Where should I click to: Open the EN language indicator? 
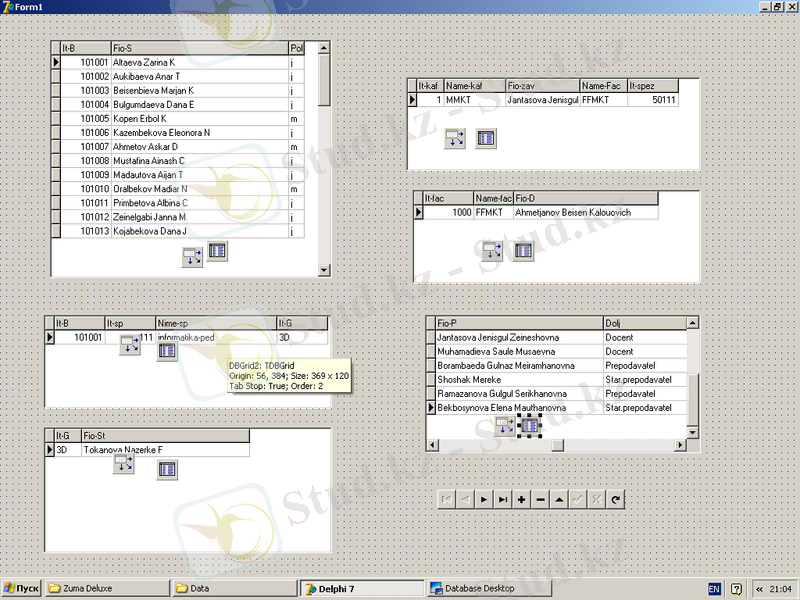point(714,589)
